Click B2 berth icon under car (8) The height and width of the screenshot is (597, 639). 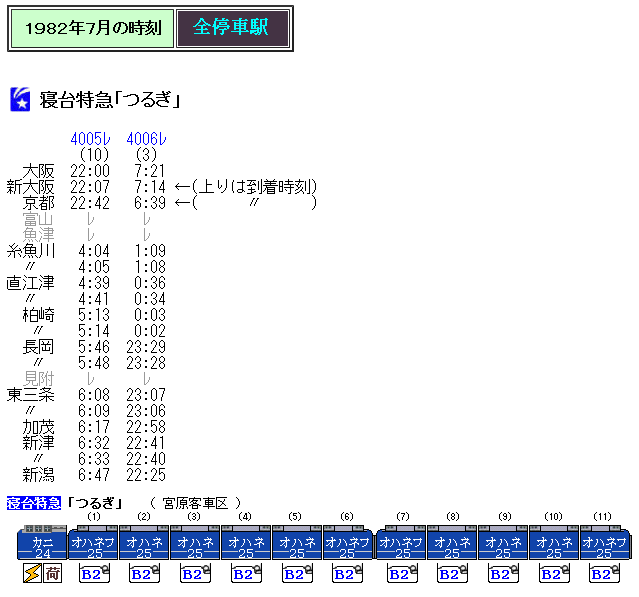coord(452,573)
